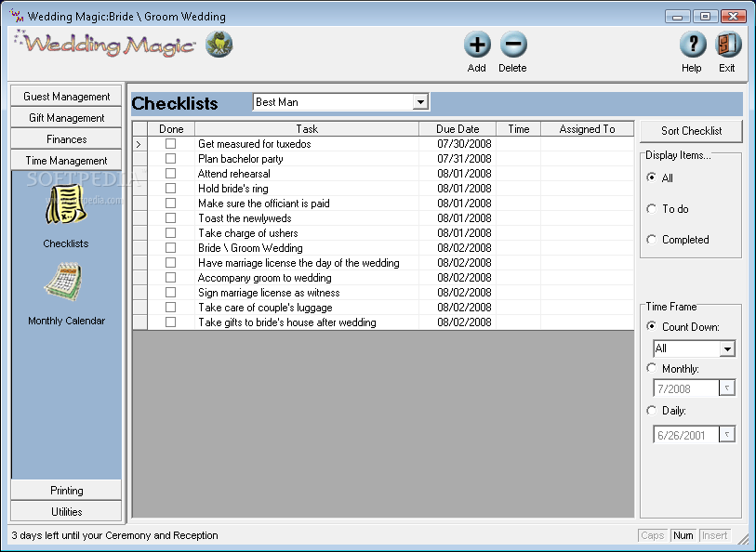Click title bar application icon
This screenshot has width=756, height=552.
pyautogui.click(x=17, y=16)
